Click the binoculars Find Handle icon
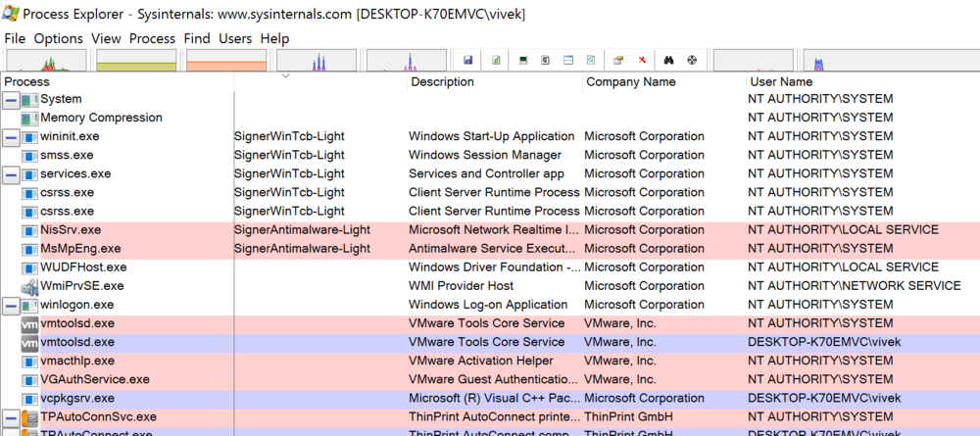Viewport: 980px width, 436px height. (668, 60)
